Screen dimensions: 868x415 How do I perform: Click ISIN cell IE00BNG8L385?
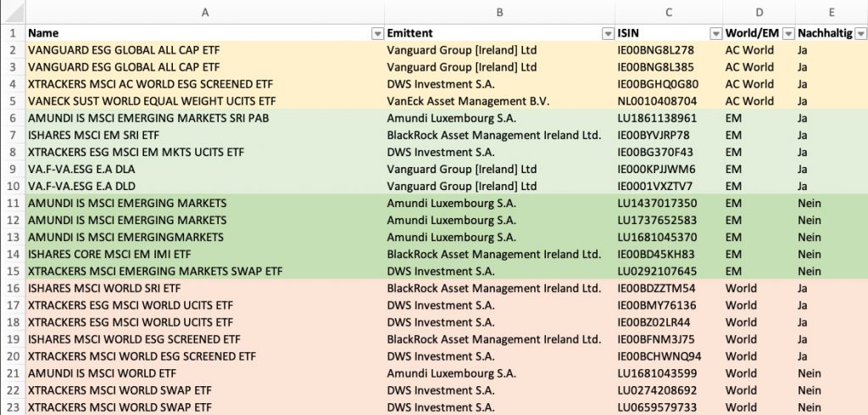click(669, 67)
